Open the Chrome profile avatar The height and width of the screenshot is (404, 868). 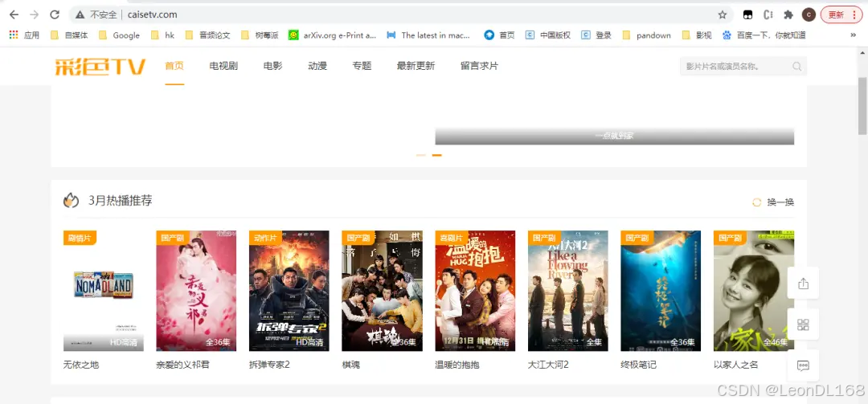click(x=809, y=15)
